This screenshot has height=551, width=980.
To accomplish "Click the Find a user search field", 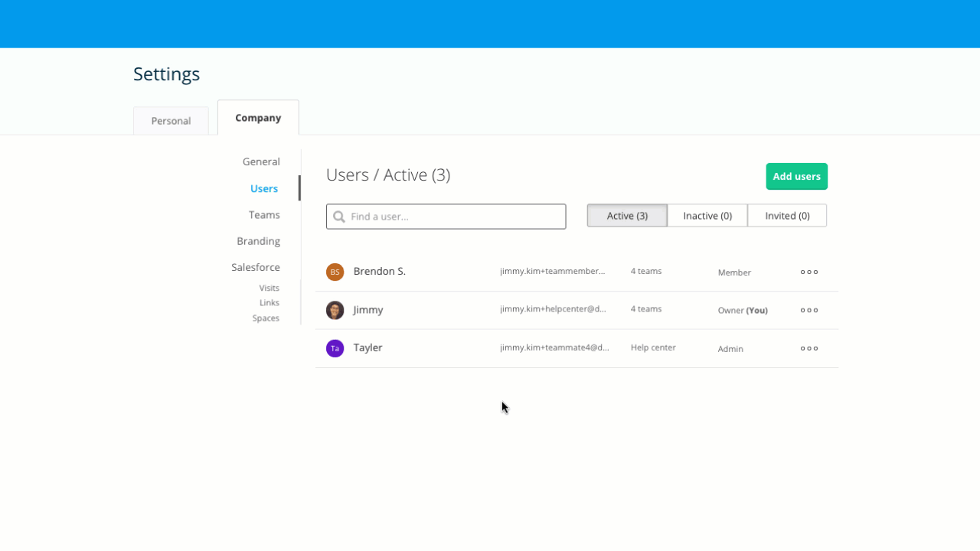I will tap(446, 217).
